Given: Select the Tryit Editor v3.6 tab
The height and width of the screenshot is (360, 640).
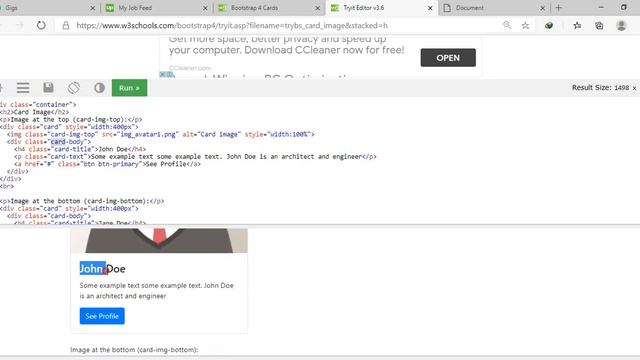Looking at the screenshot, I should pyautogui.click(x=382, y=8).
